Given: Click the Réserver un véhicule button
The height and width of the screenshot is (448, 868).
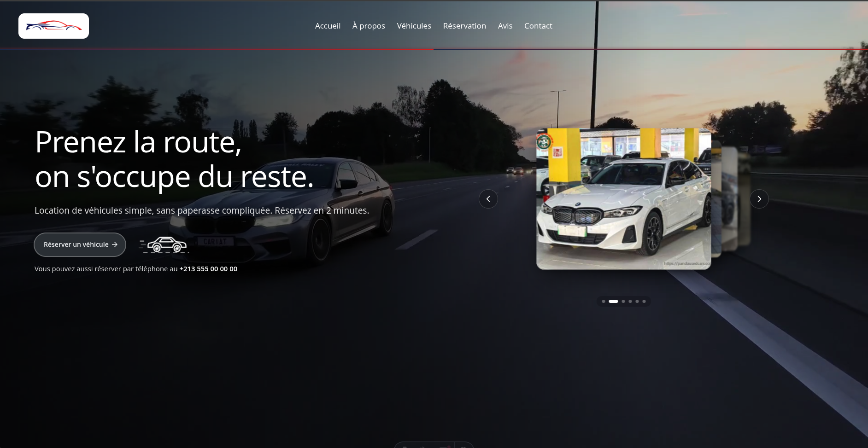Looking at the screenshot, I should pyautogui.click(x=80, y=244).
